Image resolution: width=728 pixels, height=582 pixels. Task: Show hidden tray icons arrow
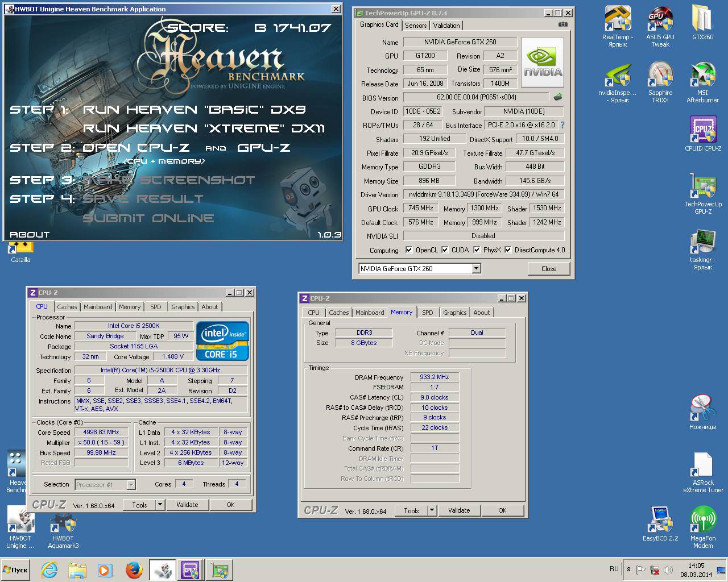point(628,569)
